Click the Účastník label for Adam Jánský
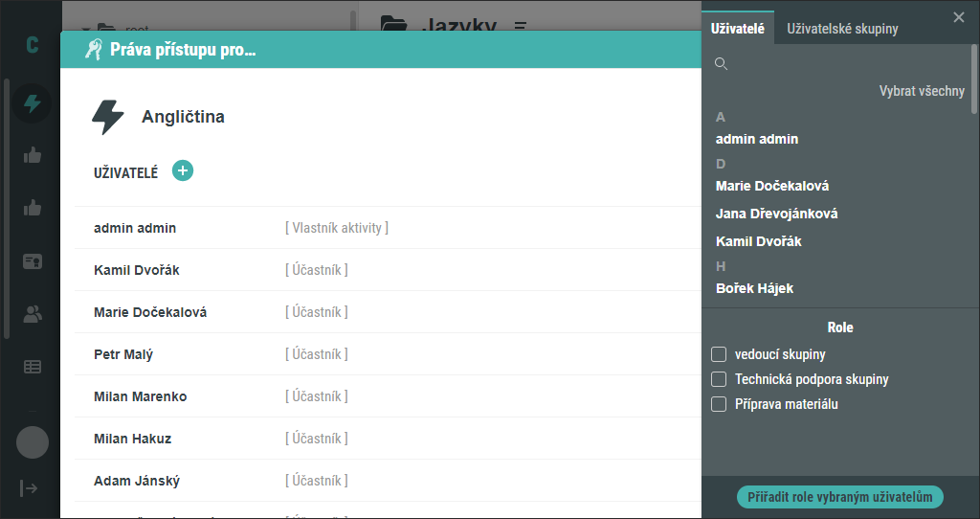980x519 pixels. pyautogui.click(x=317, y=481)
